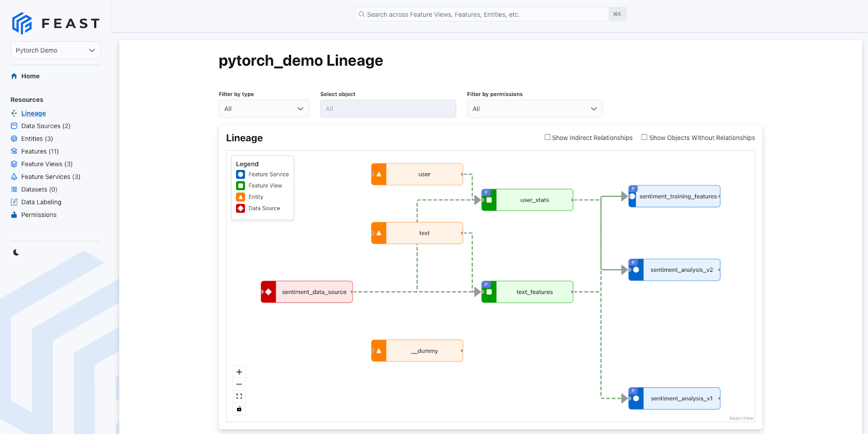Switch to dark mode moon icon
Image resolution: width=868 pixels, height=434 pixels.
tap(16, 252)
